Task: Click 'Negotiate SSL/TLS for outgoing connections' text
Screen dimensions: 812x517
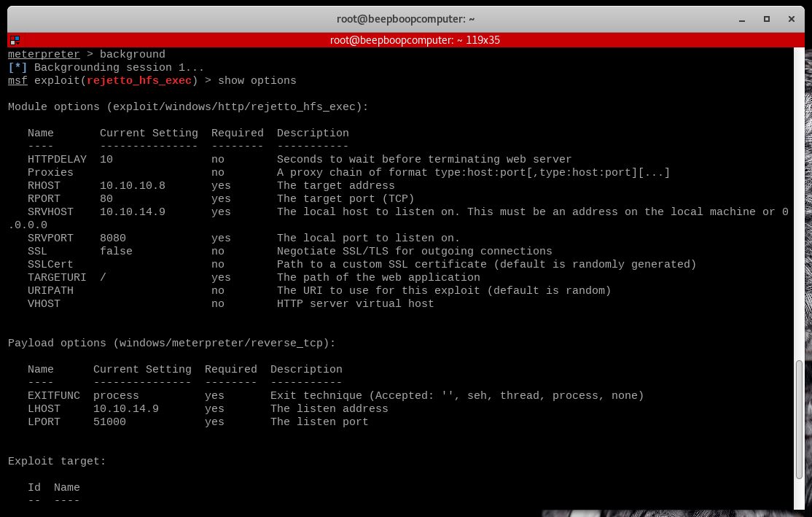Action: point(414,252)
